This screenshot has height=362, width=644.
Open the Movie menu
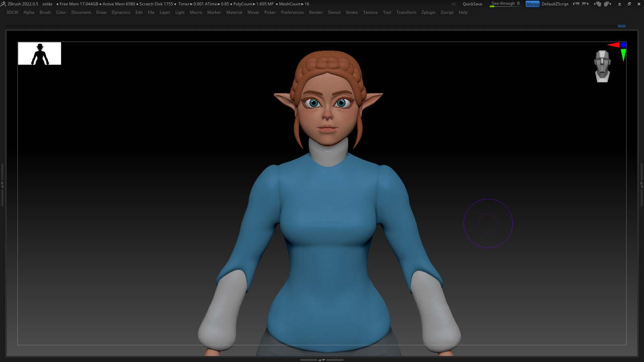[253, 12]
